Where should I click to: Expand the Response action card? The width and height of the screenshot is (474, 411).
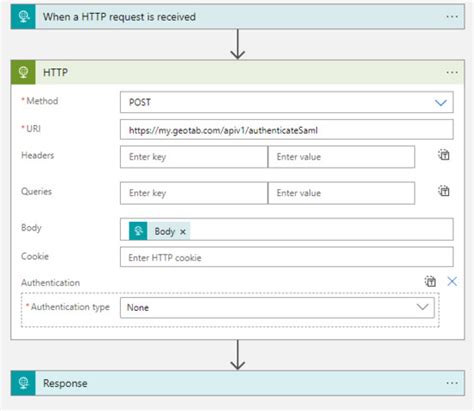[x=237, y=383]
